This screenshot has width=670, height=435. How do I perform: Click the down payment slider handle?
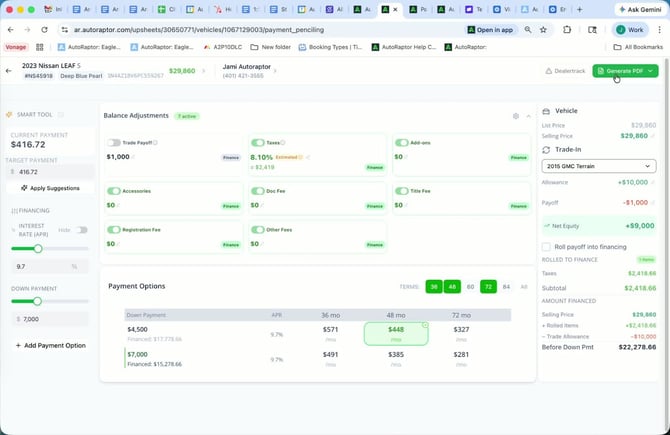(38, 300)
